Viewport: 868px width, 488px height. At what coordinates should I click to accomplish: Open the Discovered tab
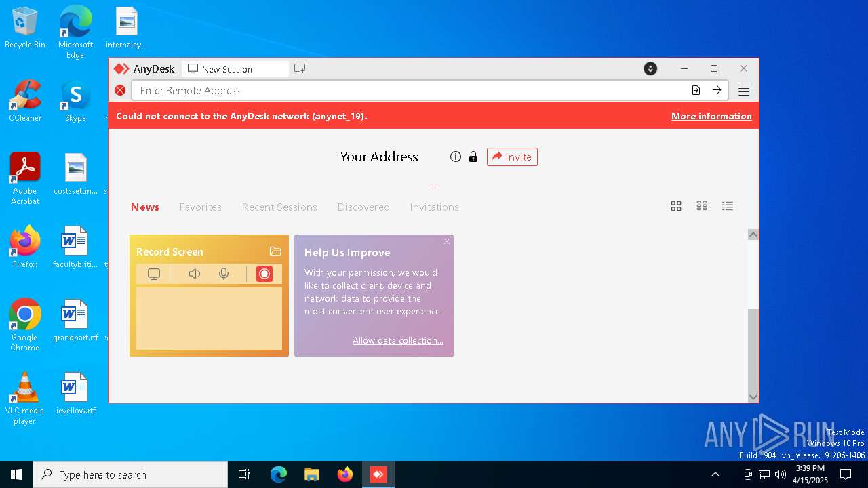tap(363, 207)
